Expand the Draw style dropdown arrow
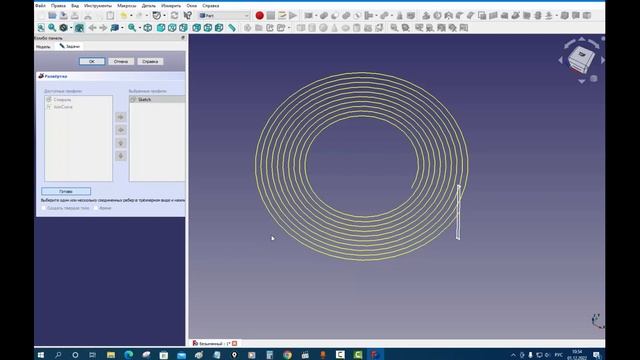 tap(71, 28)
